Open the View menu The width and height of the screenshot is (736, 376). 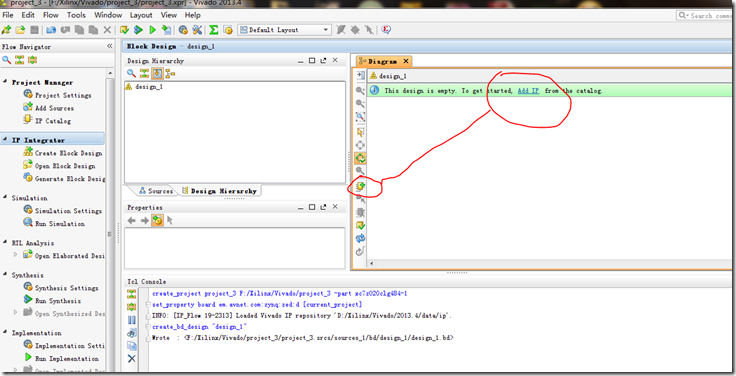[169, 15]
